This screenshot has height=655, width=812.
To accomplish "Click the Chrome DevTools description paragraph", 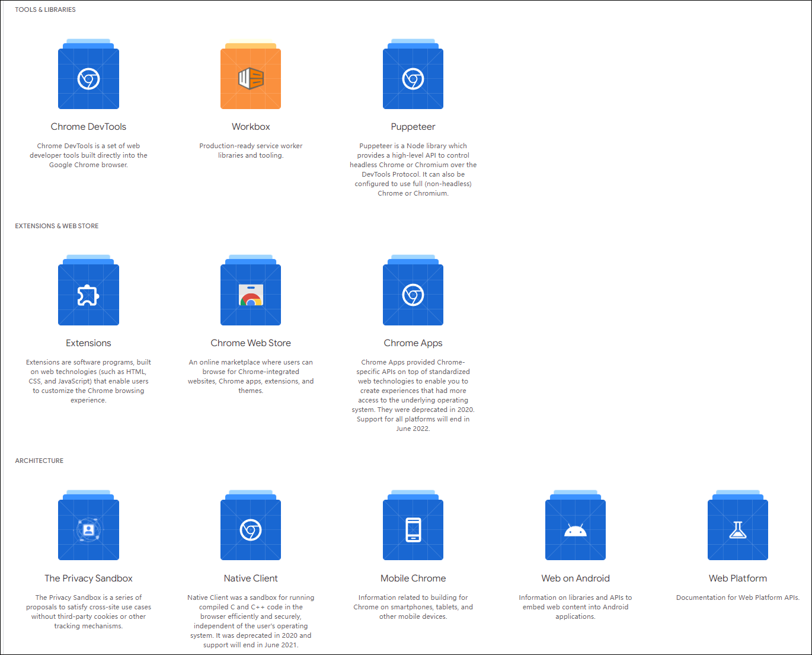I will [x=88, y=155].
